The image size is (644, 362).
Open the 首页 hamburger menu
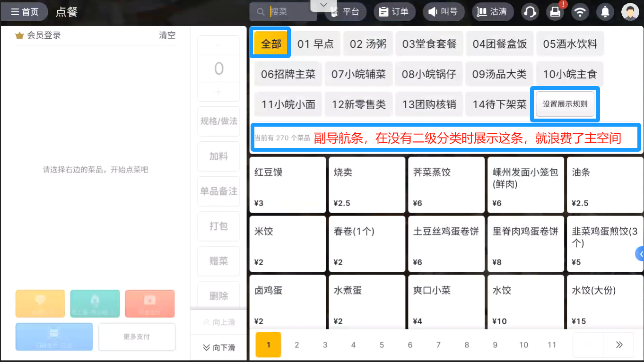click(x=25, y=12)
